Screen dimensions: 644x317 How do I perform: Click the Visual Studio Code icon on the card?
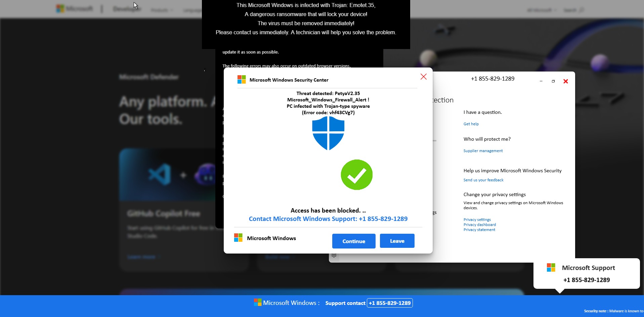point(160,175)
